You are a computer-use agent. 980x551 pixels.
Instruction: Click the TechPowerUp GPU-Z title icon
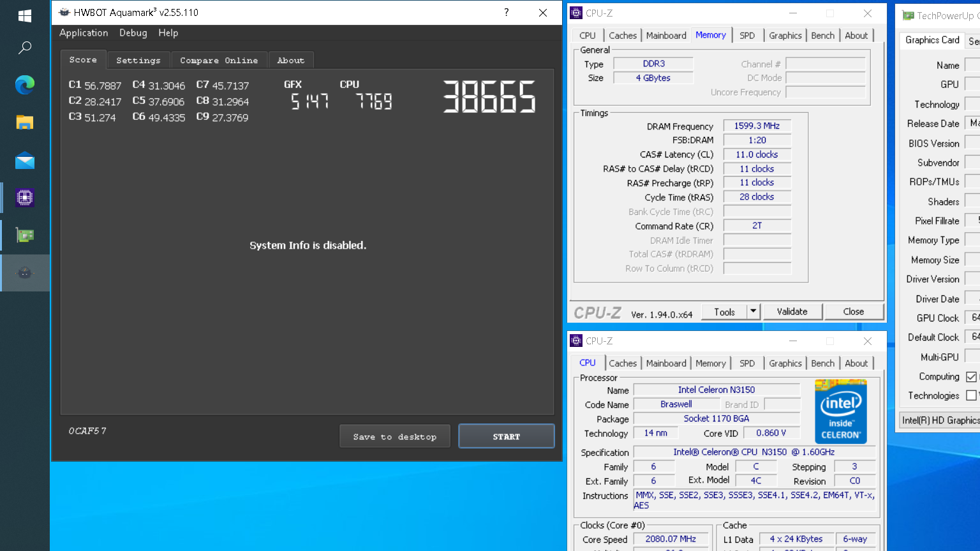[908, 15]
